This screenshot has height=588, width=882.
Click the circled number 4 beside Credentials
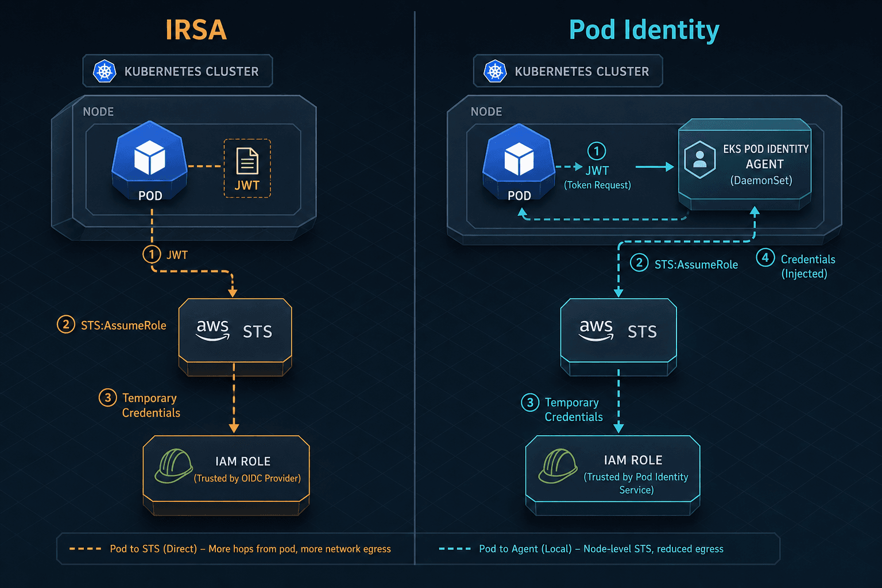click(765, 257)
